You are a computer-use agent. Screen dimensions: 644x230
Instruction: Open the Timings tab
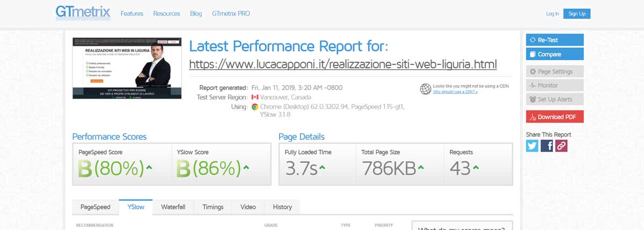pos(213,207)
